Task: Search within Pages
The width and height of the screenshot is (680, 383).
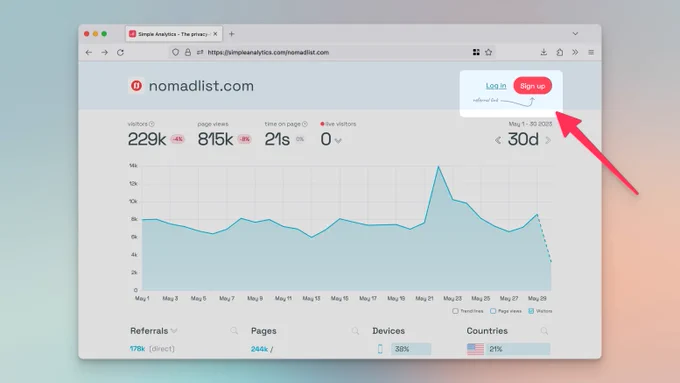Action: [355, 331]
